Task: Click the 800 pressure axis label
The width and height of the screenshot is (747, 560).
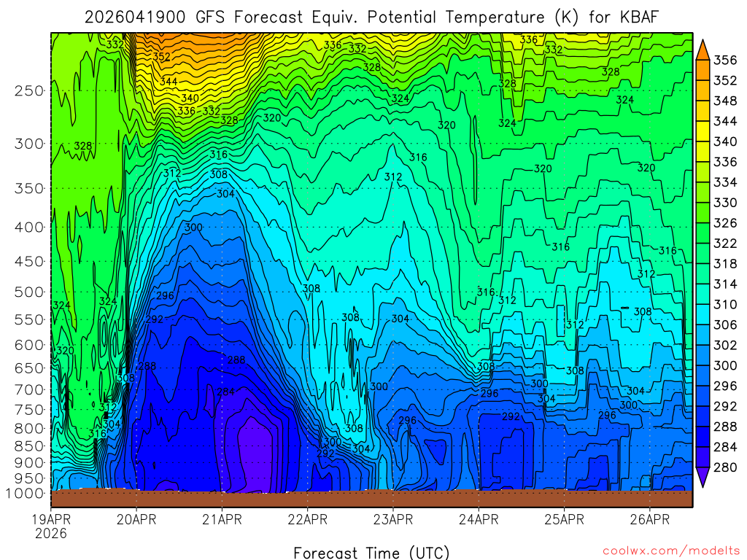Action: (x=29, y=429)
